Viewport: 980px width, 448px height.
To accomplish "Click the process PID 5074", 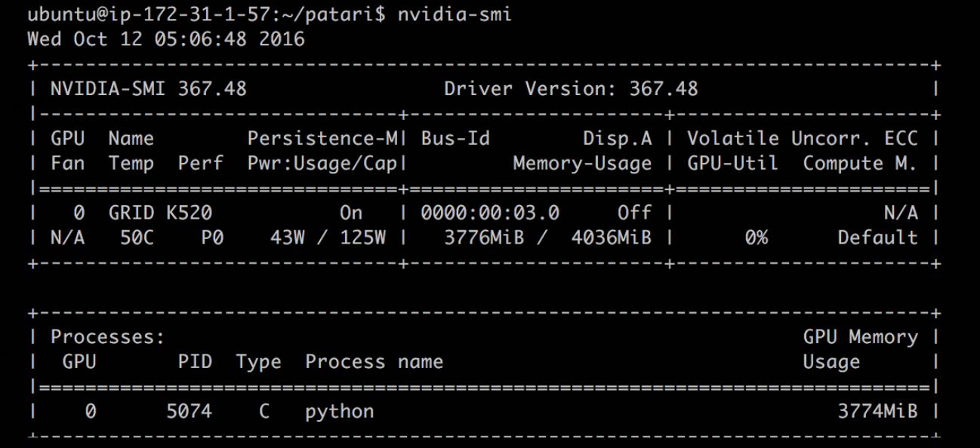I will coord(189,412).
